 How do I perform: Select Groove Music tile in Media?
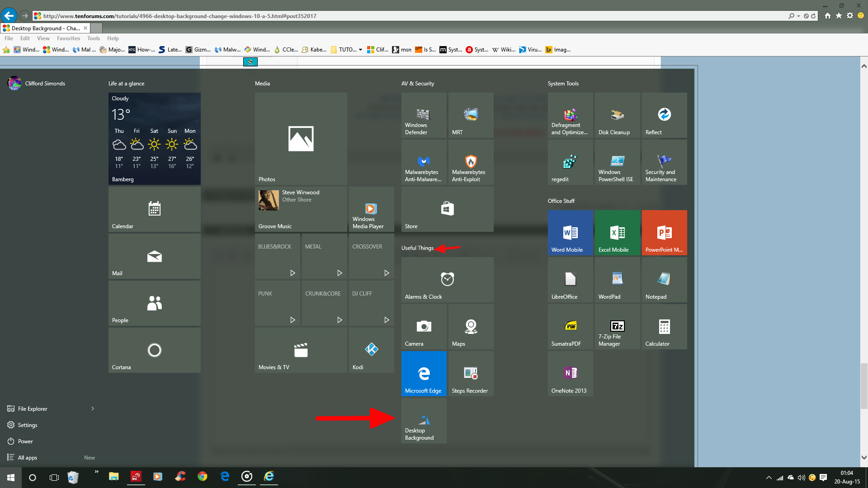point(301,209)
